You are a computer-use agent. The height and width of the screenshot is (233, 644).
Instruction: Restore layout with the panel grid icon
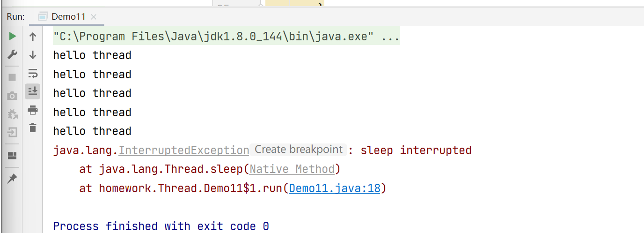point(13,155)
